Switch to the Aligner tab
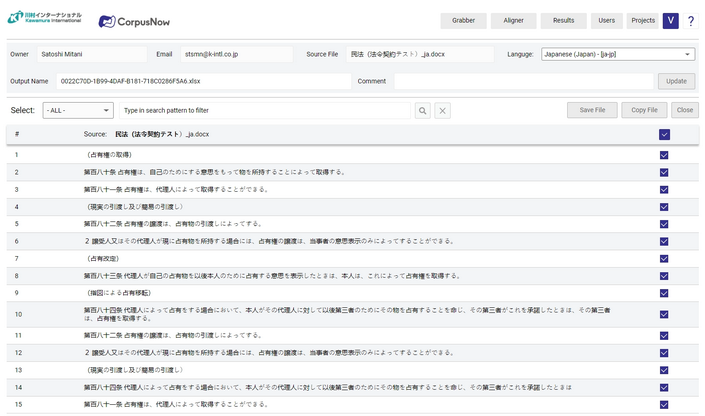 513,21
